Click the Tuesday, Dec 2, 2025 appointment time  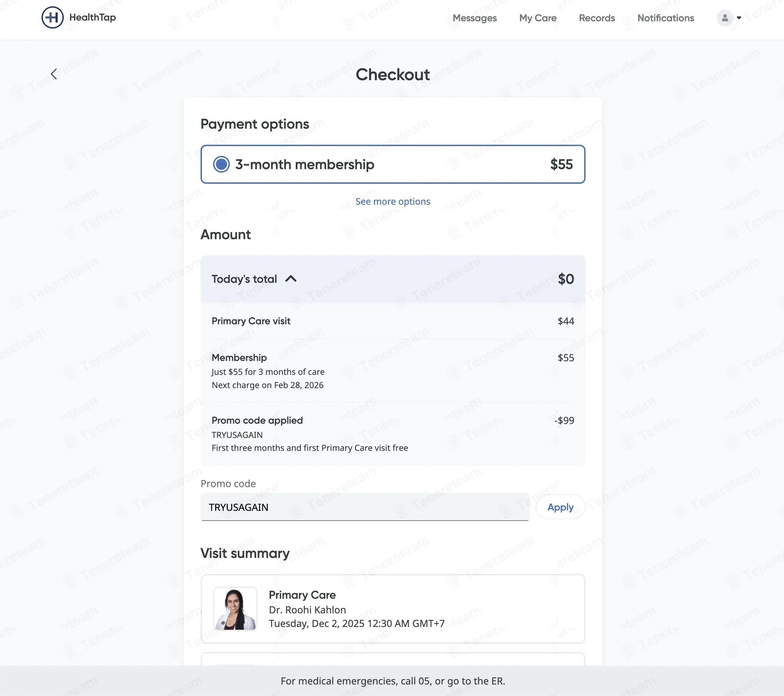pos(357,623)
